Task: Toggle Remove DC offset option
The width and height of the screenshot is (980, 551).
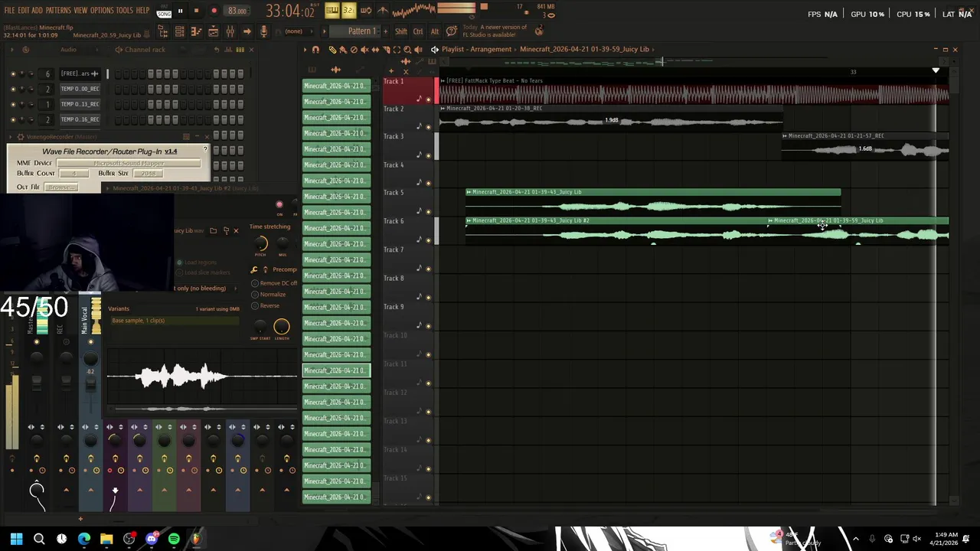Action: click(x=255, y=283)
